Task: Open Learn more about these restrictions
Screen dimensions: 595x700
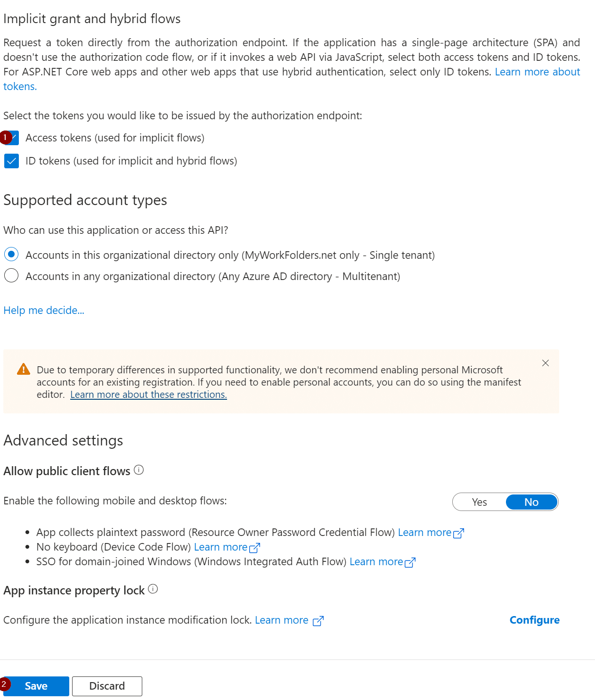Action: coord(148,395)
